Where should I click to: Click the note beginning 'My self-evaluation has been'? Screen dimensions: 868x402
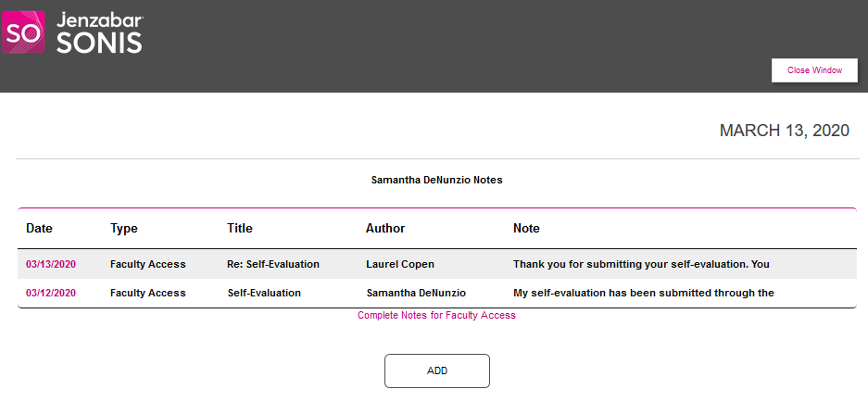pos(643,293)
